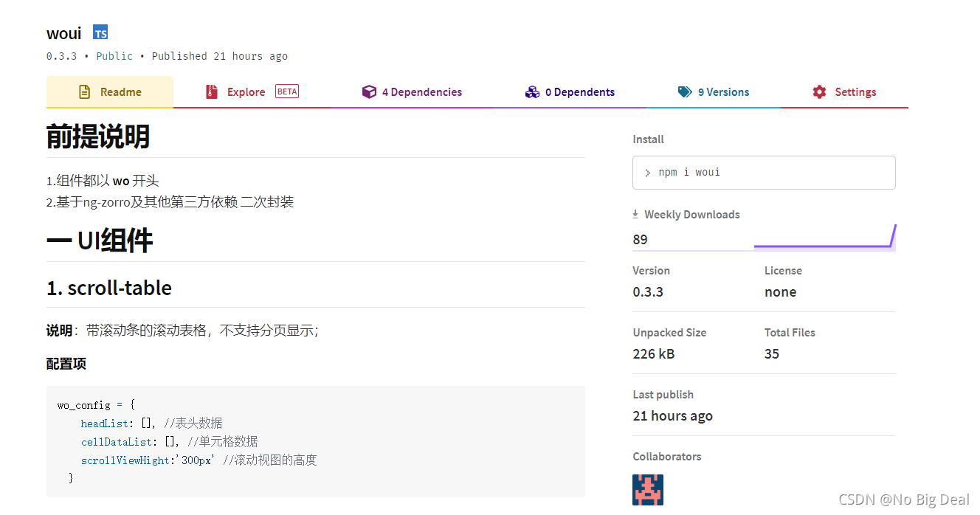Click the 组件都以 wo 开头 line
Screen dimensions: 980x515
[x=103, y=181]
